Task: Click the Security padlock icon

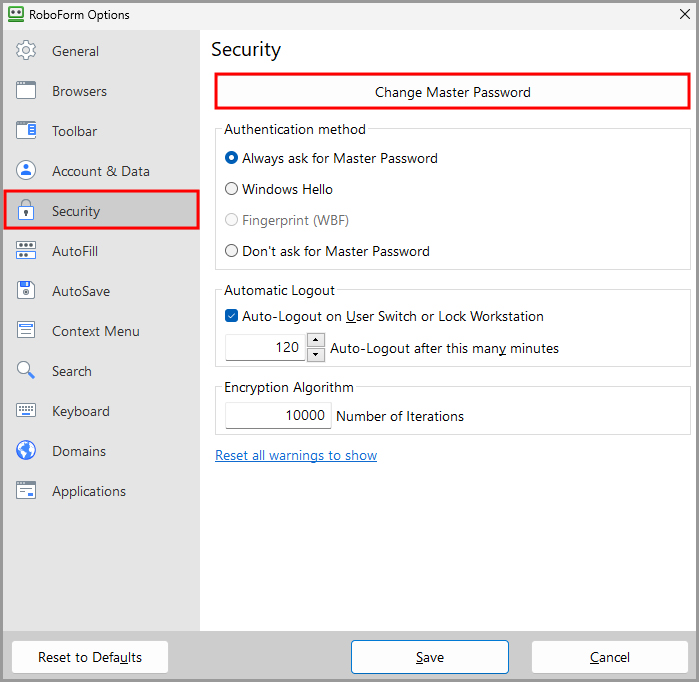Action: point(26,210)
